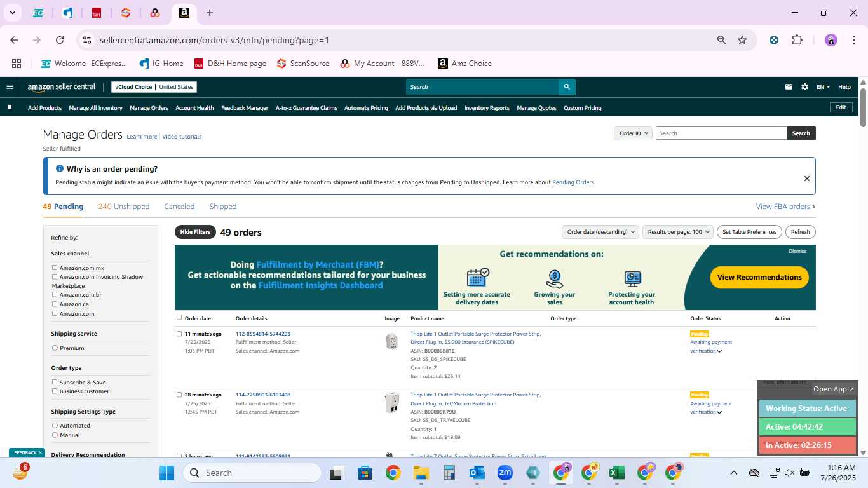Open Account Health in nav bar
The height and width of the screenshot is (488, 868).
click(x=194, y=108)
